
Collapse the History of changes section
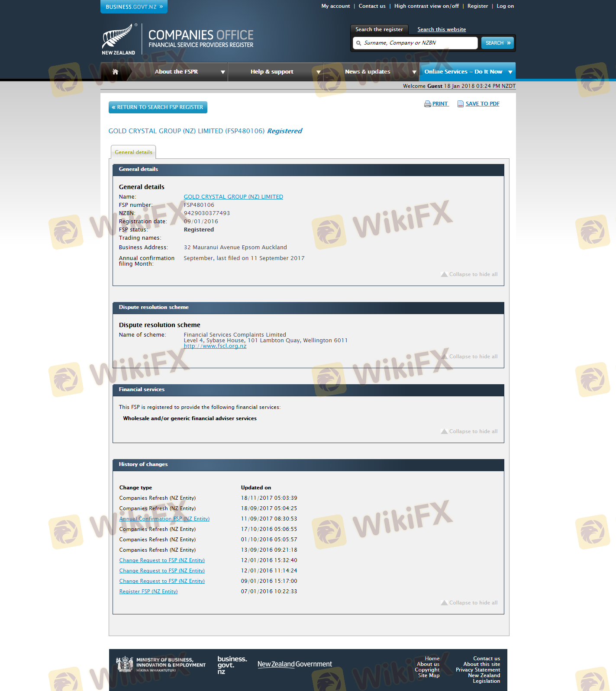point(469,603)
